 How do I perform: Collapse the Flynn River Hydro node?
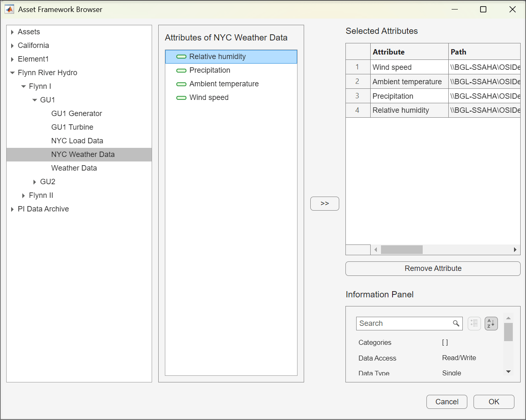coord(12,73)
